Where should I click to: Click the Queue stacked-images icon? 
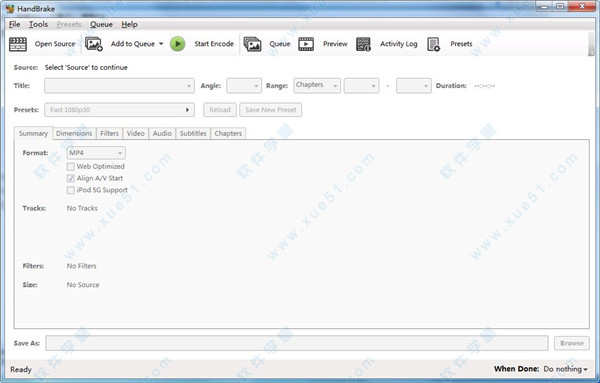click(x=253, y=44)
